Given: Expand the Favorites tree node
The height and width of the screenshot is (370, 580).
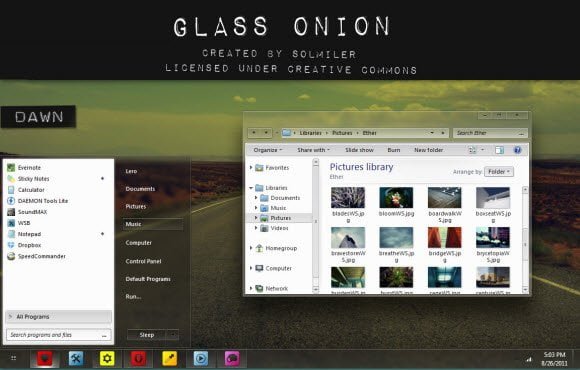Looking at the screenshot, I should [251, 168].
